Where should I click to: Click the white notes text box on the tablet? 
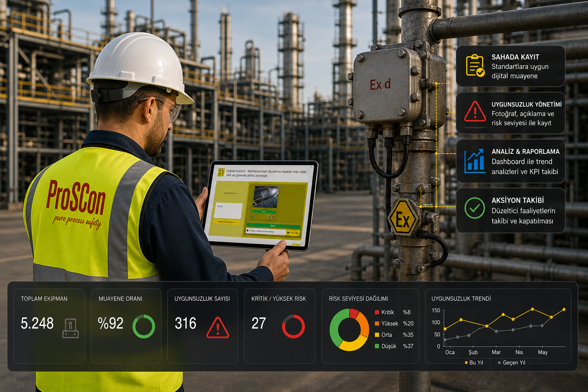[x=229, y=211]
